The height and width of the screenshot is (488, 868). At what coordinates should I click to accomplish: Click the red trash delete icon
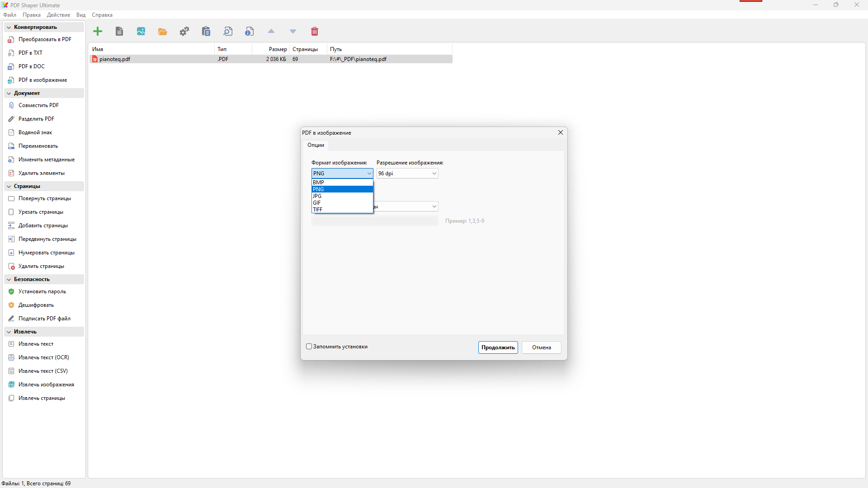(x=315, y=31)
